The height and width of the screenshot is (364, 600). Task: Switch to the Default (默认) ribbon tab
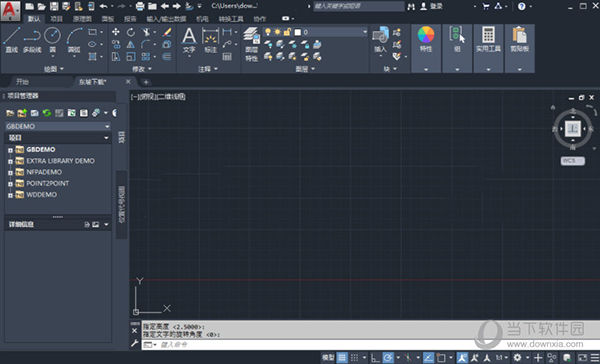click(x=34, y=19)
